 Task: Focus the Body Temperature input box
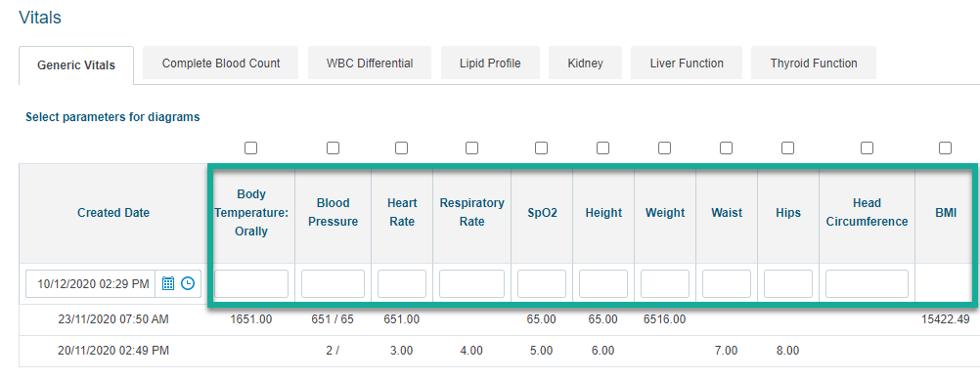pos(251,283)
